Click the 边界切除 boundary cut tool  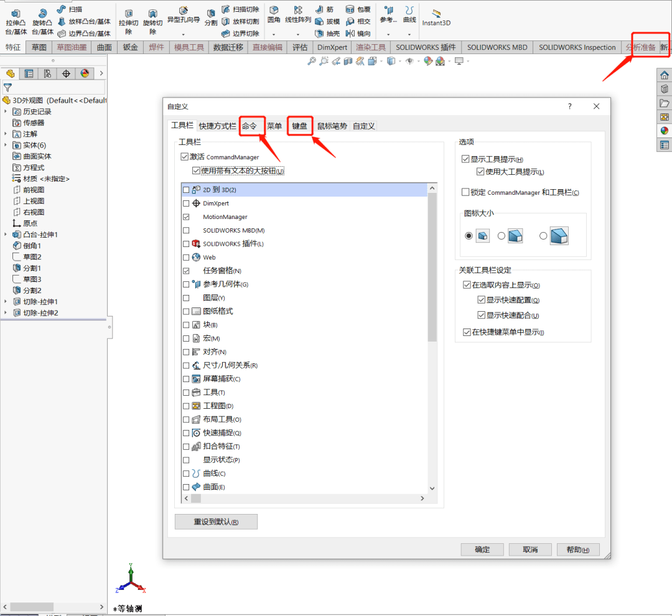(x=240, y=34)
